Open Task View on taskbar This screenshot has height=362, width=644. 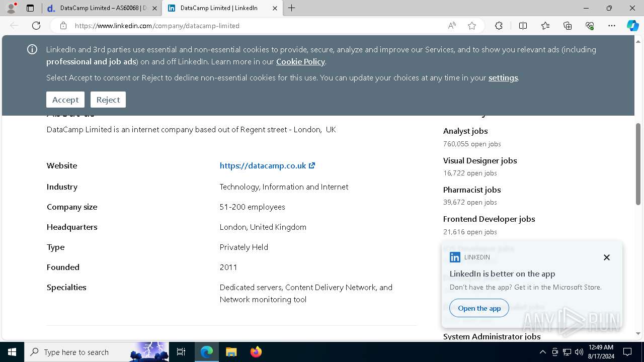point(181,352)
